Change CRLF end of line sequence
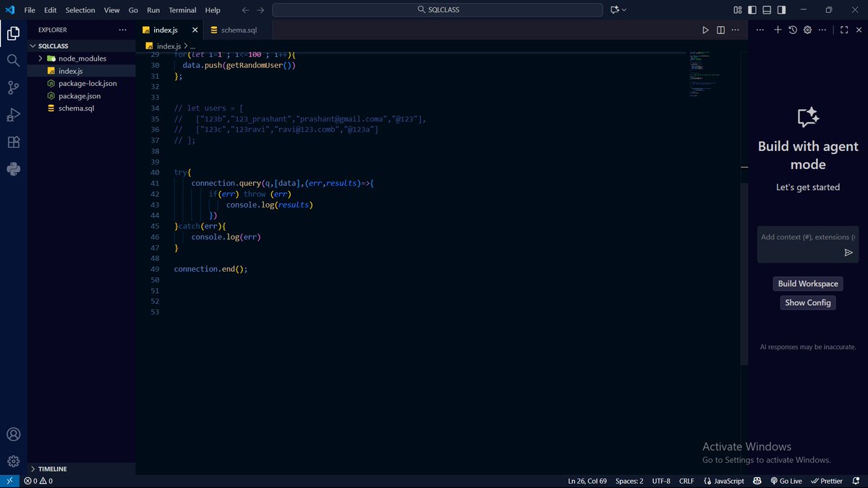Screen dimensions: 868x488 tap(686, 481)
